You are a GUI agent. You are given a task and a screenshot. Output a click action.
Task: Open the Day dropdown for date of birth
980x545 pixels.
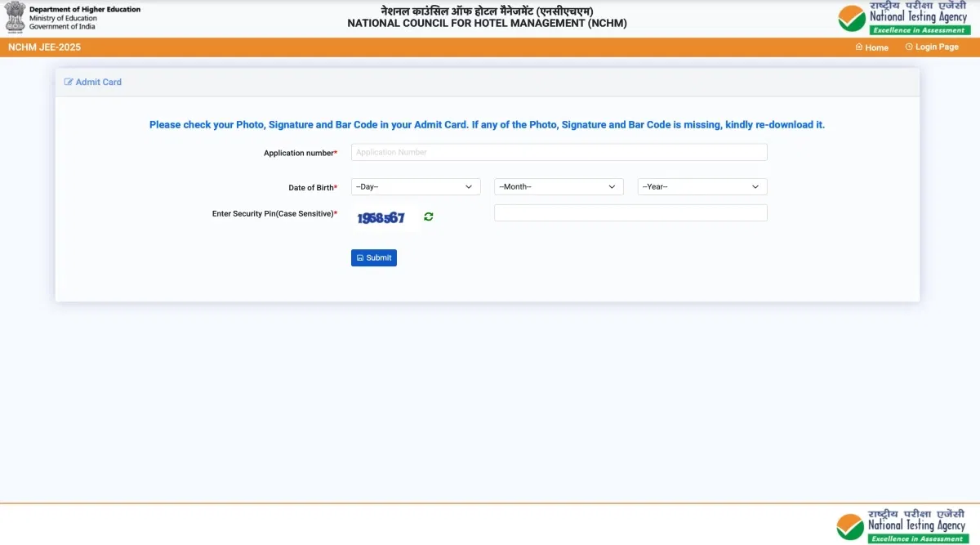[x=416, y=187]
